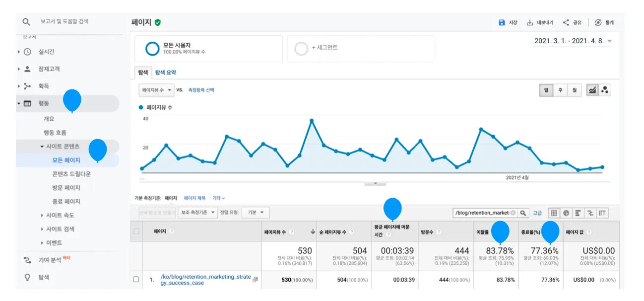
Task: Click the search magnifier in the sidebar
Action: (x=26, y=22)
